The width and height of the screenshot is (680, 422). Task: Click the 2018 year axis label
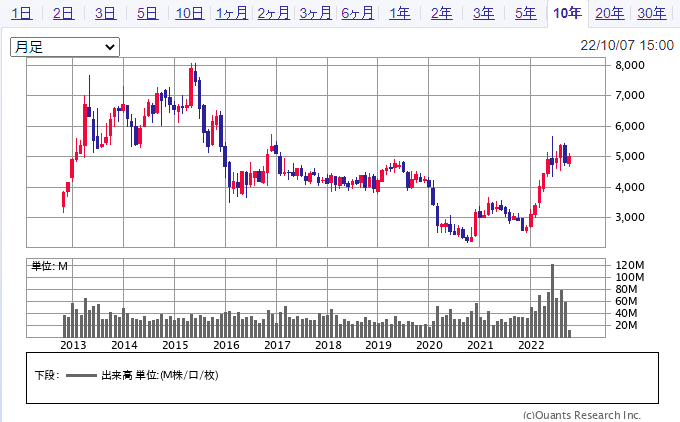328,345
